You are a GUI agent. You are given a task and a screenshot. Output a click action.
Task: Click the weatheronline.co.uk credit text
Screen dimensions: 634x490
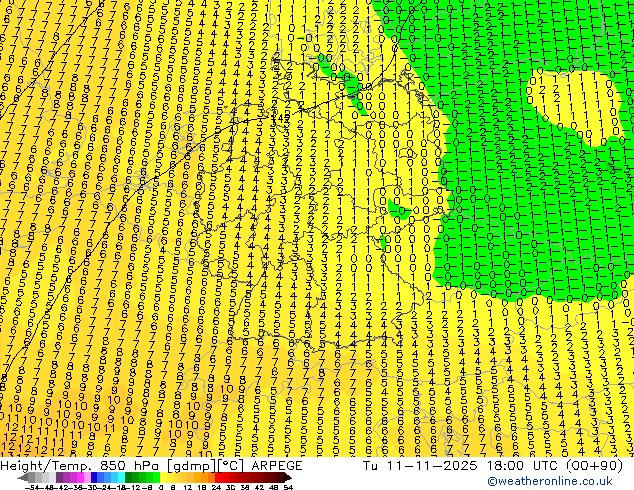coord(550,481)
